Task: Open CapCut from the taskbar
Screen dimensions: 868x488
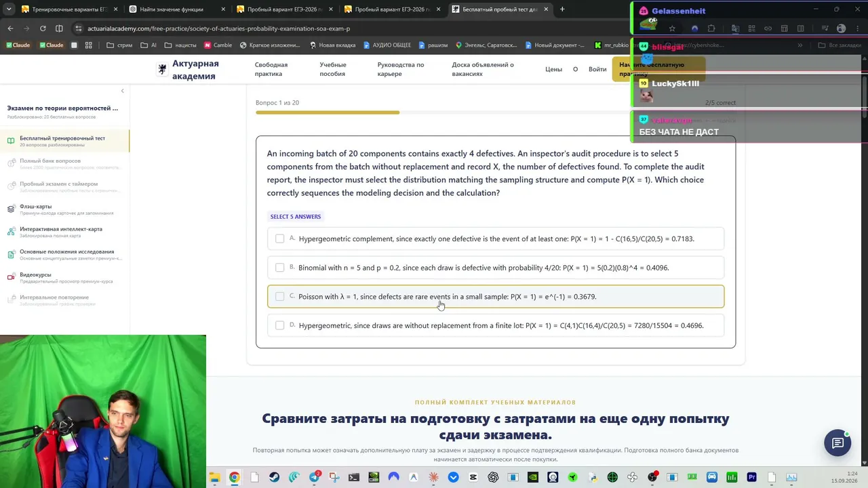Action: [473, 477]
